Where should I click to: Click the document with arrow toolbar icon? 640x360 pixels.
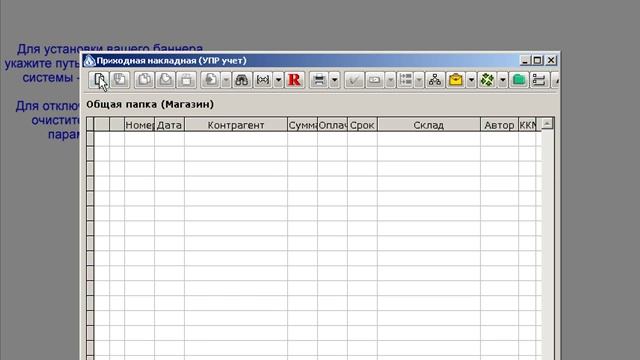(x=211, y=80)
